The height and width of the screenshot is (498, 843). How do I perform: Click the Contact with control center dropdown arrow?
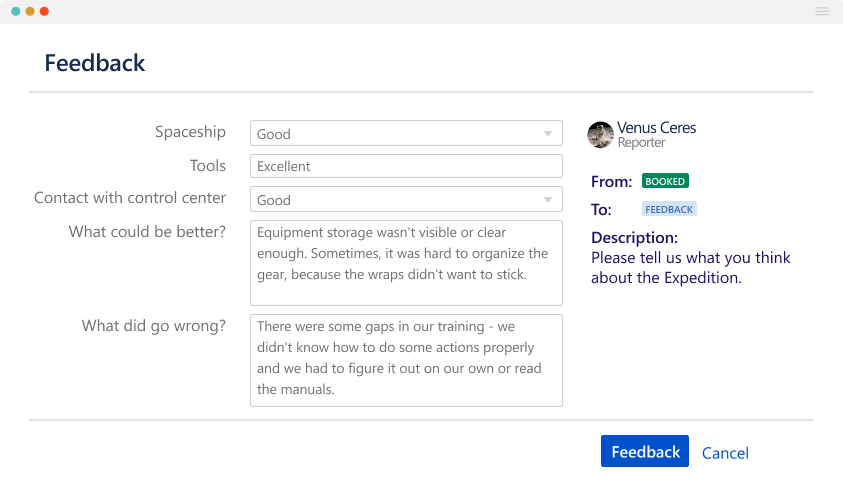pos(548,200)
